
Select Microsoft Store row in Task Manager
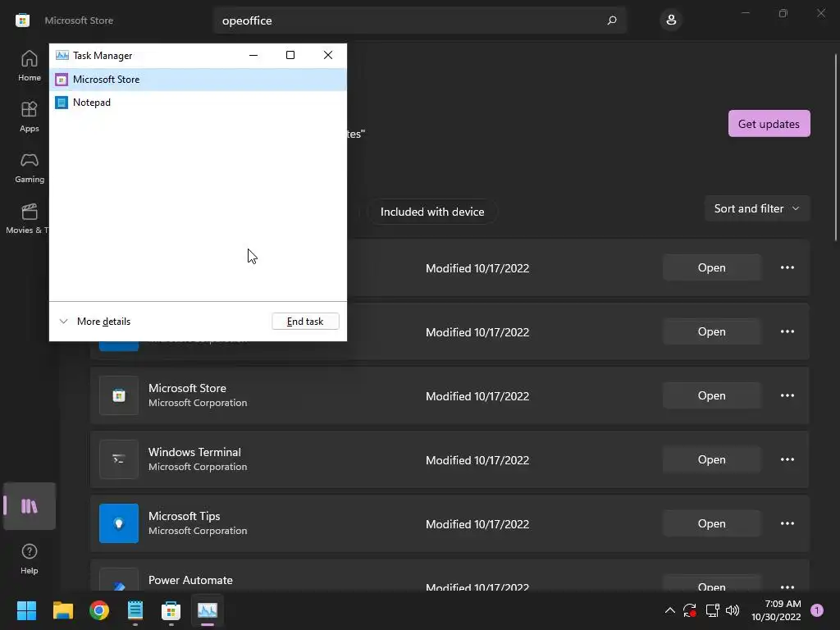tap(198, 80)
